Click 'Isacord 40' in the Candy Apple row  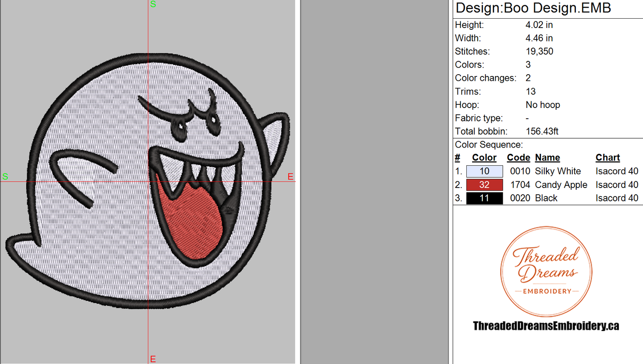[617, 185]
